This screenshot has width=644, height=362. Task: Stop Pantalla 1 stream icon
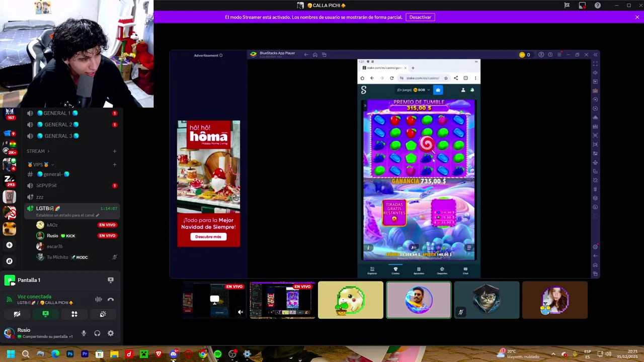click(x=111, y=280)
